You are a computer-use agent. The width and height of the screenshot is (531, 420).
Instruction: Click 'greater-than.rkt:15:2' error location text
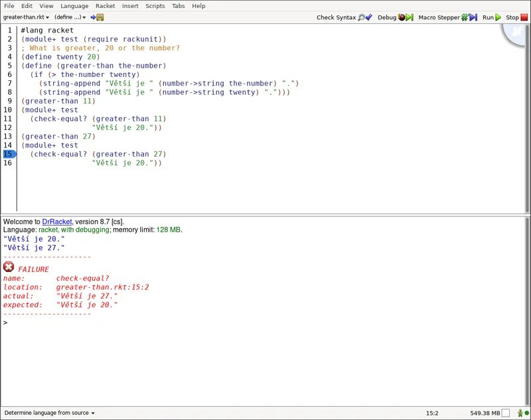point(102,287)
